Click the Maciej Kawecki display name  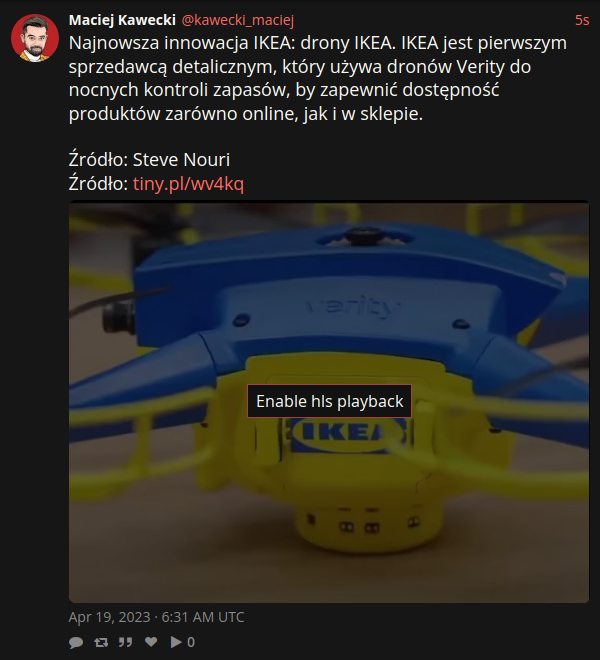pyautogui.click(x=122, y=20)
